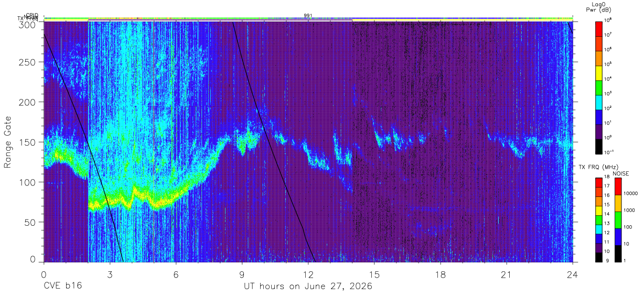Click the '21' UT hour tick label
644x297 pixels.
point(507,274)
